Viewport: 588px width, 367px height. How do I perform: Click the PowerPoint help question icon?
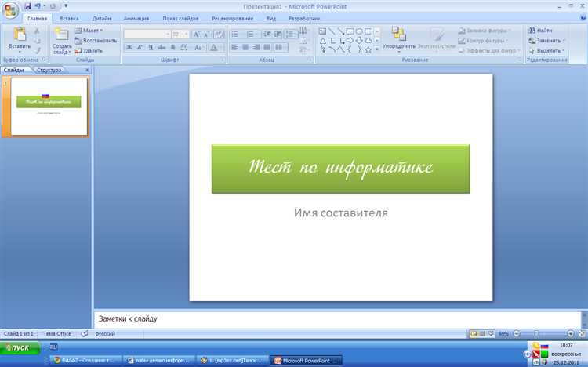[583, 18]
